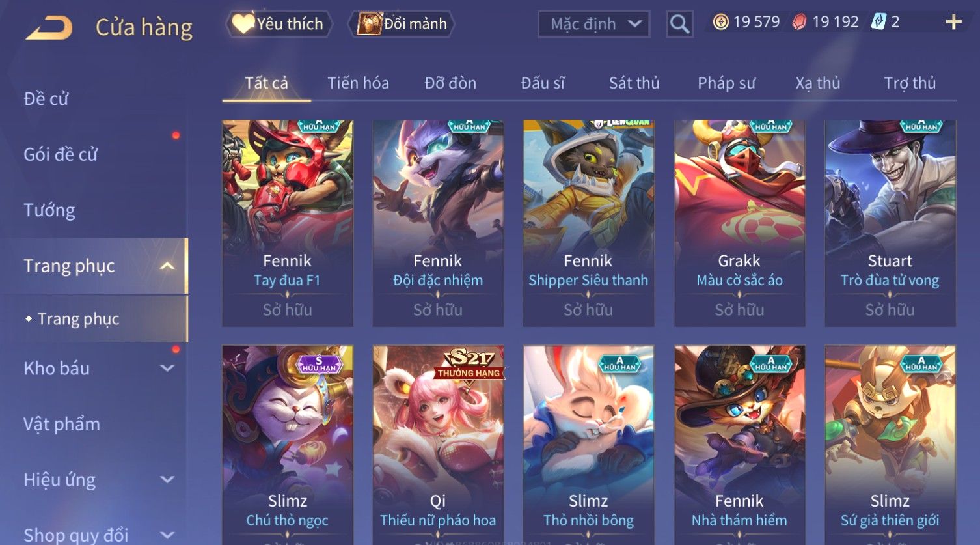Go back using the orange arrow icon
This screenshot has width=980, height=545.
49,28
